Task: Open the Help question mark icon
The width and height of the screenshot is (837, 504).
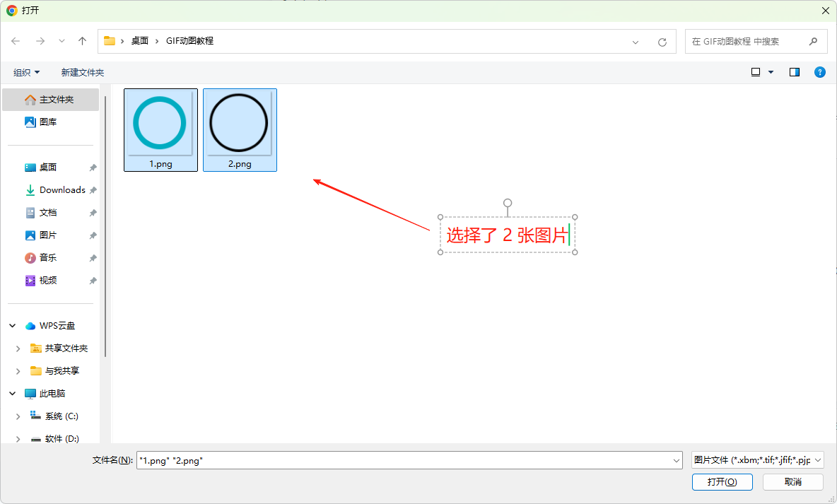Action: click(820, 72)
